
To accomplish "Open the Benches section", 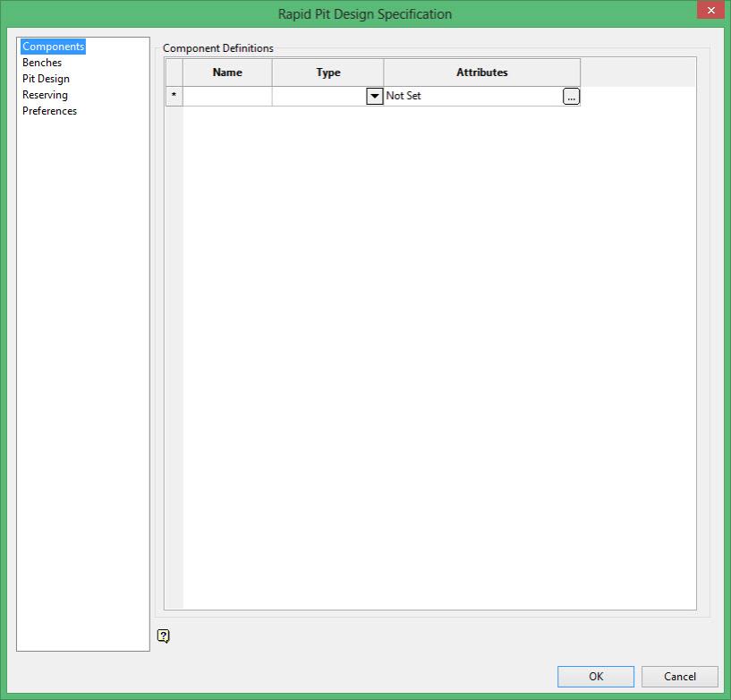I will pos(42,63).
